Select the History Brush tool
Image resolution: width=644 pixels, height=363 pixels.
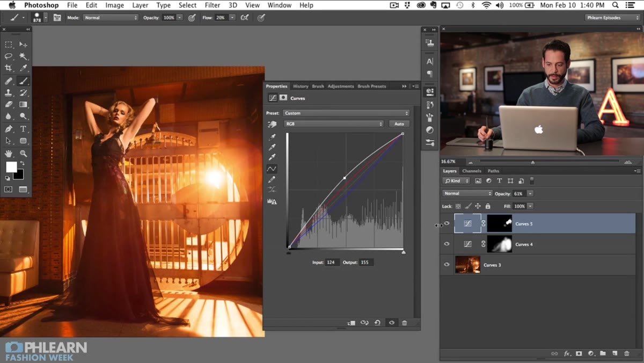point(23,93)
